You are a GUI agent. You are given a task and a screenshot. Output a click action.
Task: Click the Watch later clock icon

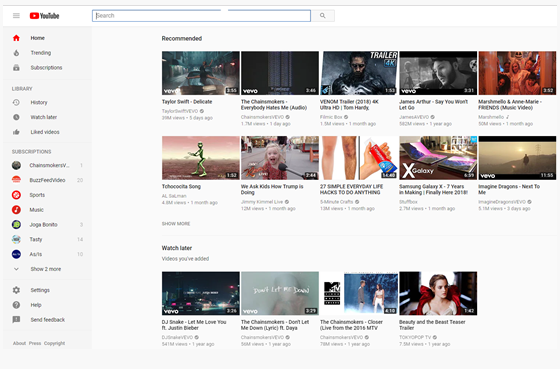[x=16, y=117]
